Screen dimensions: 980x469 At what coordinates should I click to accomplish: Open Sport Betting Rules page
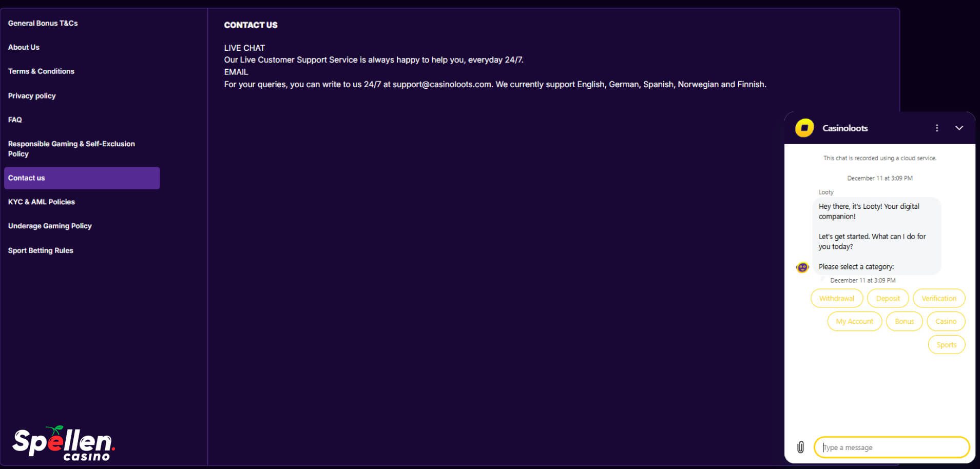[41, 250]
